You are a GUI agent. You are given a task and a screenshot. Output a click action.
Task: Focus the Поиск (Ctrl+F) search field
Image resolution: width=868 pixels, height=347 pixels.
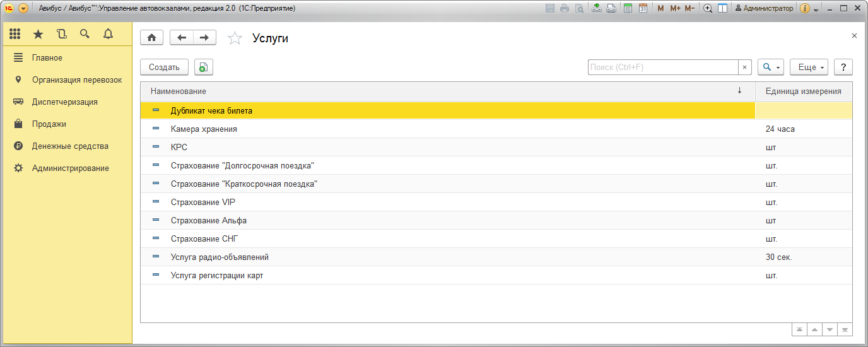tap(663, 67)
